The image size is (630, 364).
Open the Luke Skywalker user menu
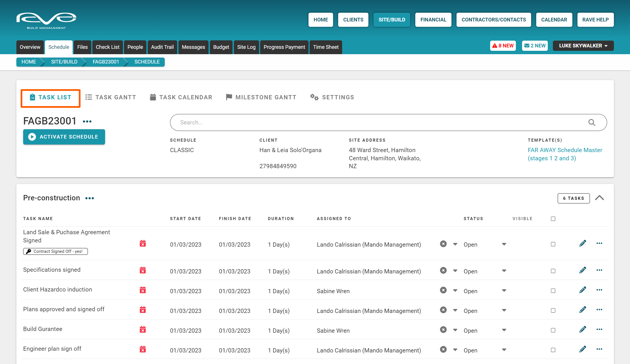click(x=583, y=46)
